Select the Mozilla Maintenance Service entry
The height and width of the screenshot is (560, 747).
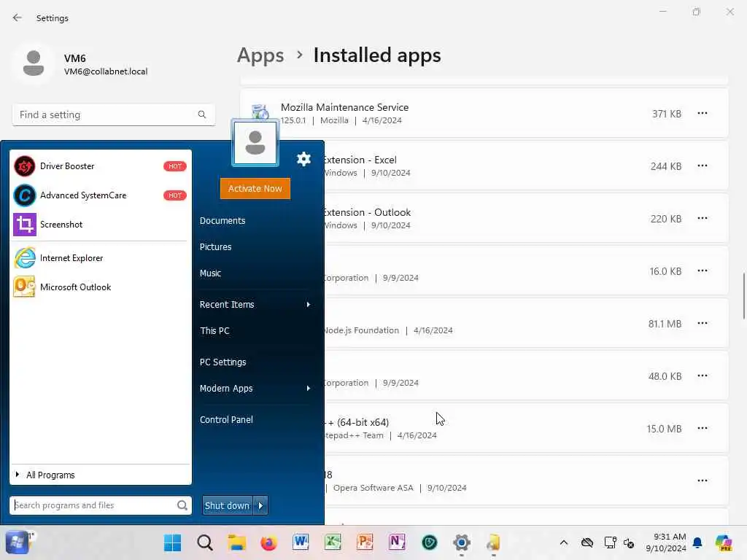484,113
